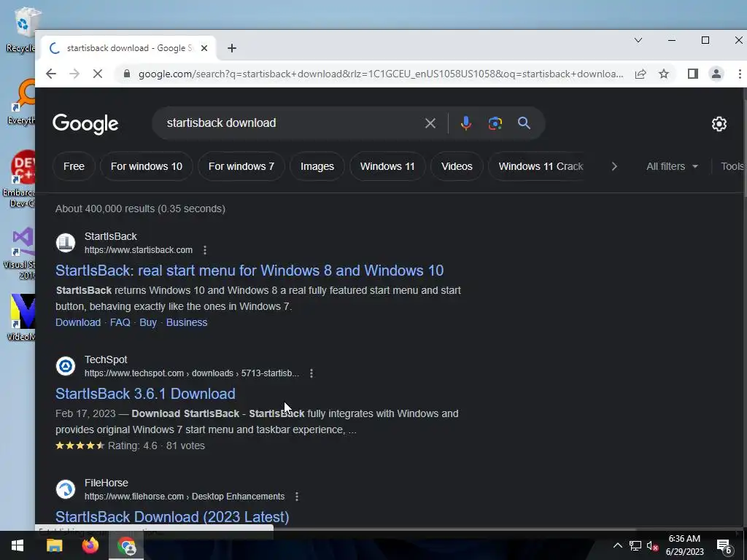The image size is (747, 560).
Task: Select the For windows 10 filter chip
Action: [x=146, y=166]
